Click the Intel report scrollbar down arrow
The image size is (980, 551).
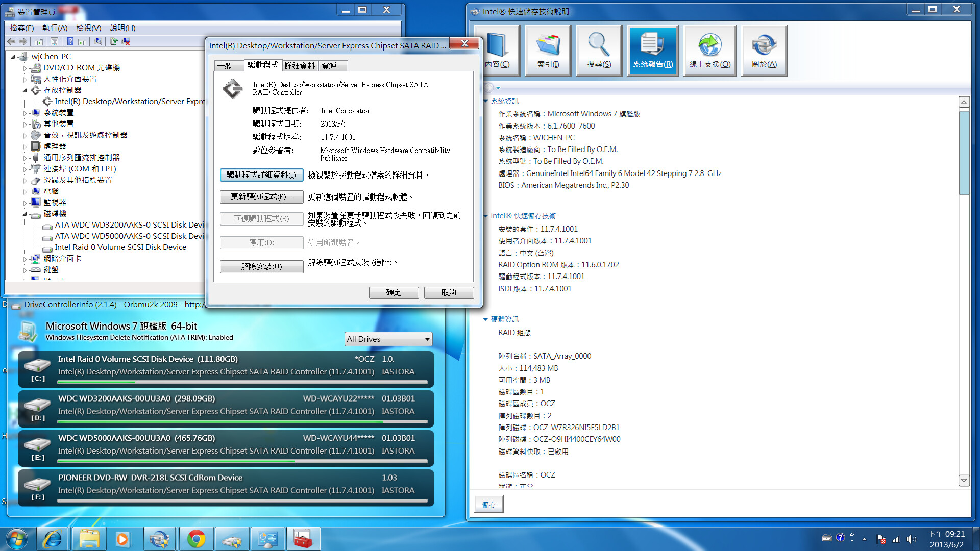coord(964,480)
